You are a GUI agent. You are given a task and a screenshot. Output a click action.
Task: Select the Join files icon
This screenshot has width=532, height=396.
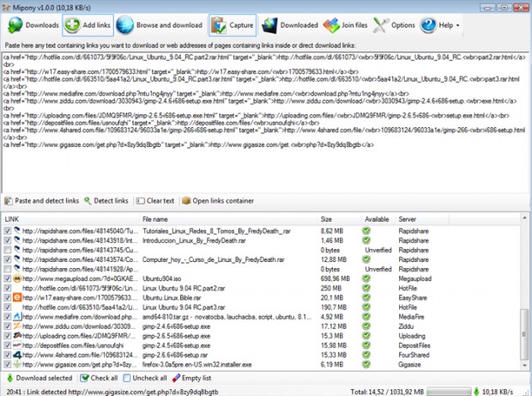[331, 26]
